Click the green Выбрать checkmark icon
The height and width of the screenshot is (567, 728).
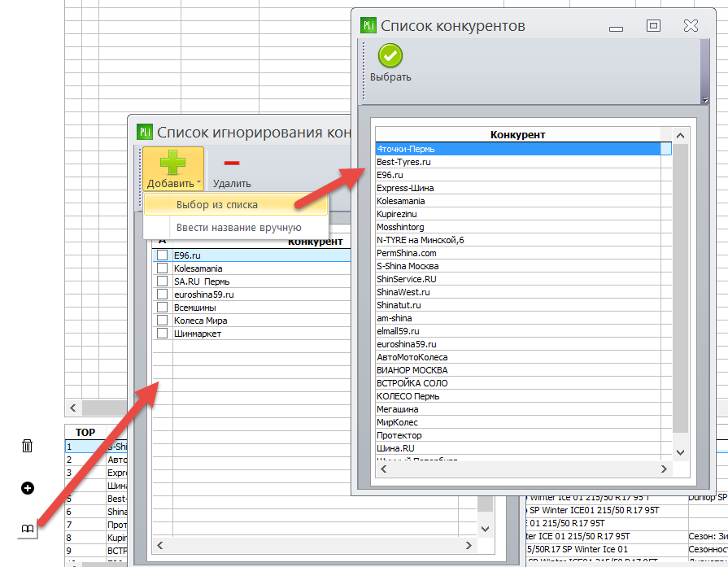[x=390, y=56]
